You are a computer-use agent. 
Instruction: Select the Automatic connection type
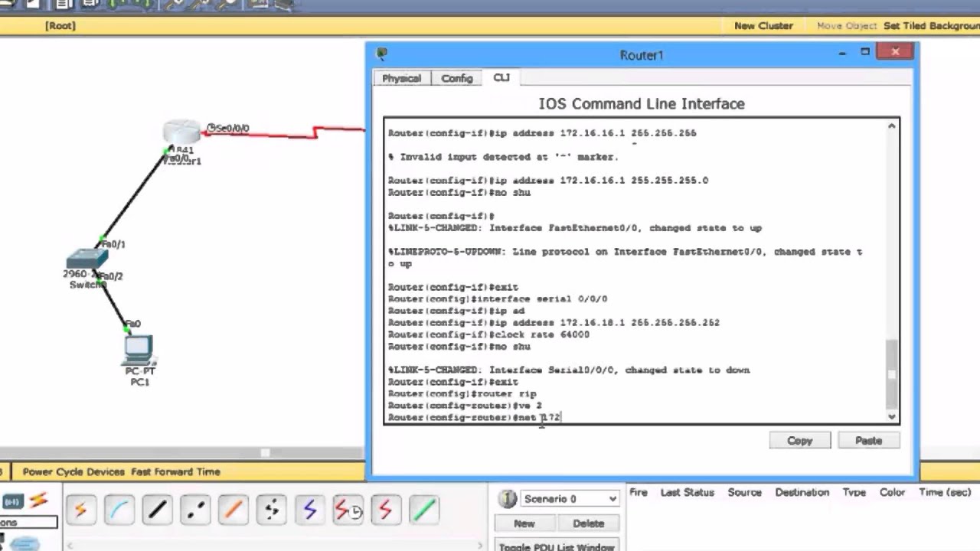tap(81, 509)
